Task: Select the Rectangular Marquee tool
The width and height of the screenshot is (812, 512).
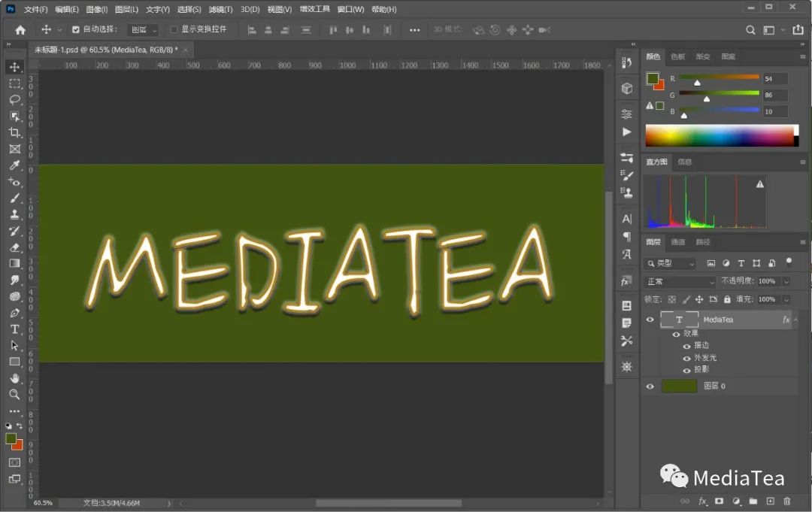Action: coord(14,83)
